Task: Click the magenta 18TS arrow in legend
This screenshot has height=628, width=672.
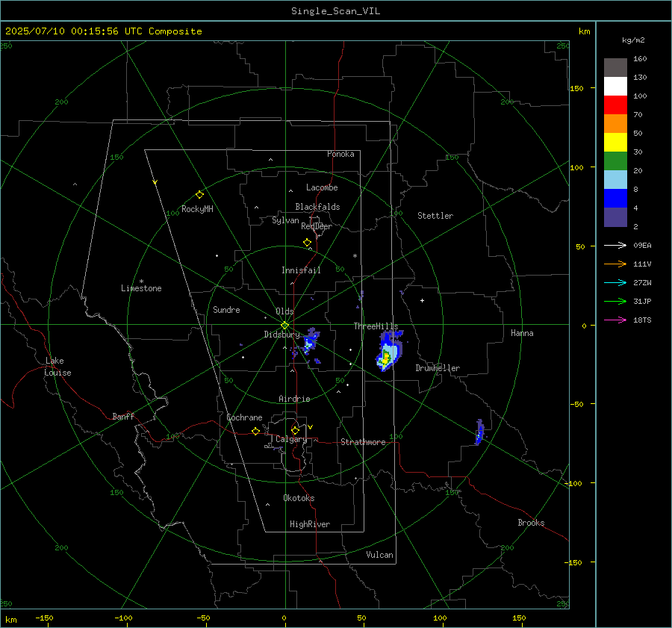Action: tap(615, 320)
